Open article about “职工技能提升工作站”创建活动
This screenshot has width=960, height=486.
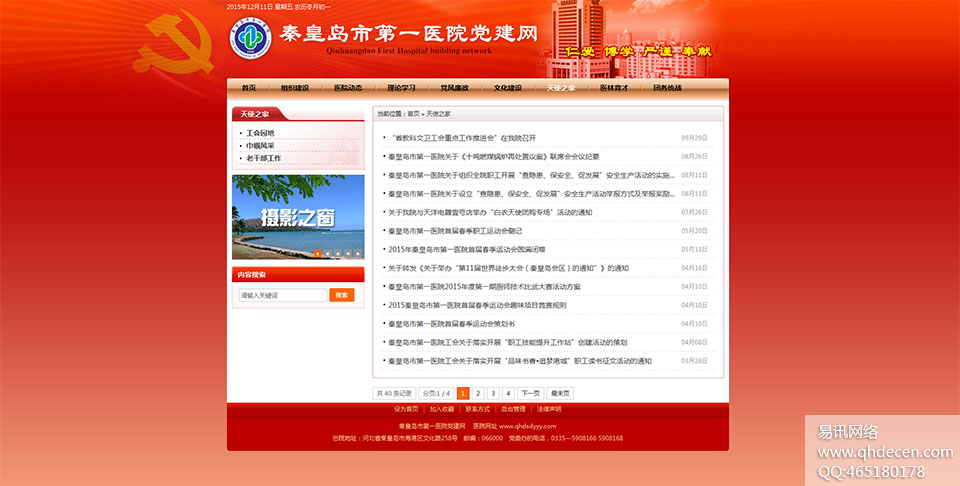point(508,343)
